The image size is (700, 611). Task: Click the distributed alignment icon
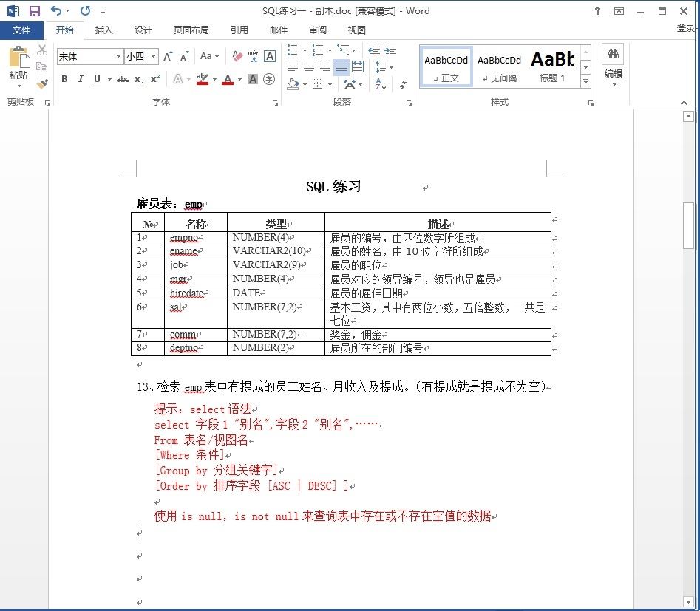click(358, 67)
